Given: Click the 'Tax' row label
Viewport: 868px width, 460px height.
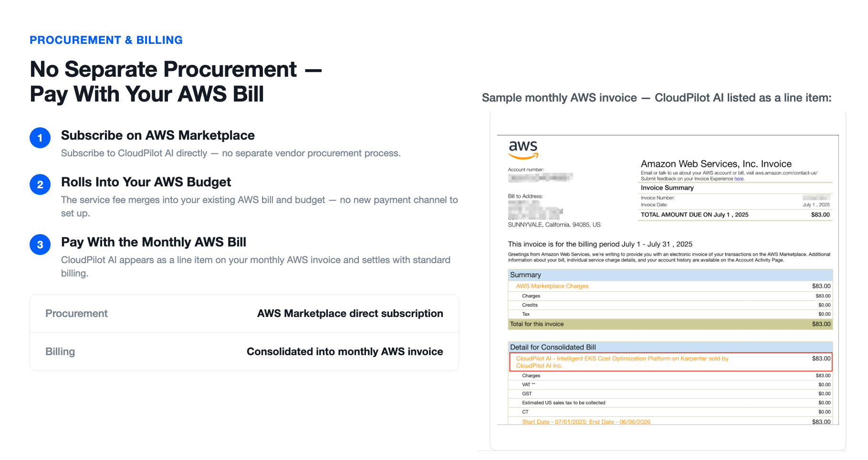Looking at the screenshot, I should point(526,314).
